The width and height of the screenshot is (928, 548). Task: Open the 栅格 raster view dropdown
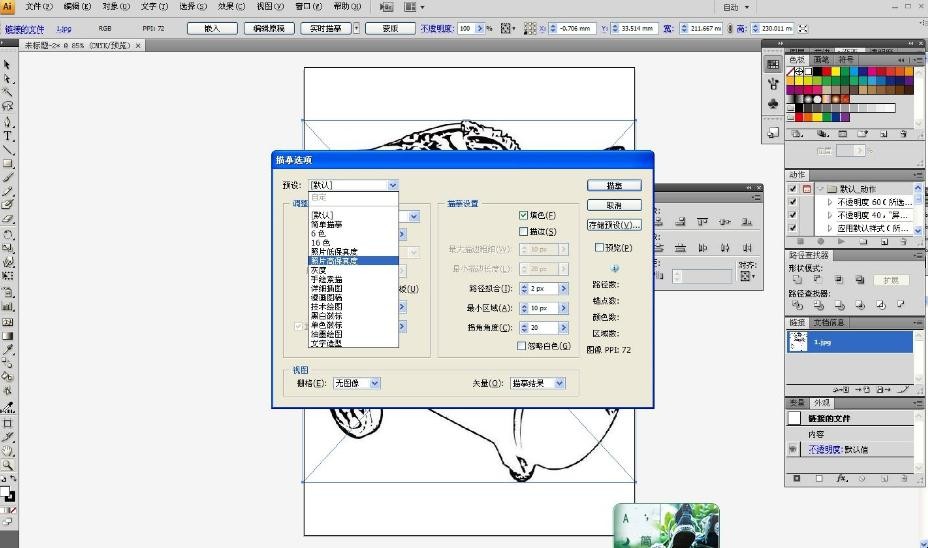click(374, 383)
